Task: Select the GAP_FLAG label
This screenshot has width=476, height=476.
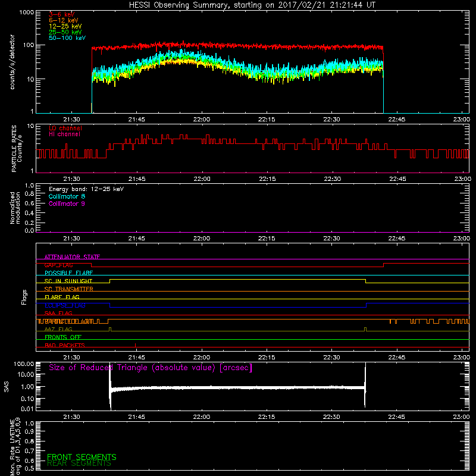Action: point(58,265)
